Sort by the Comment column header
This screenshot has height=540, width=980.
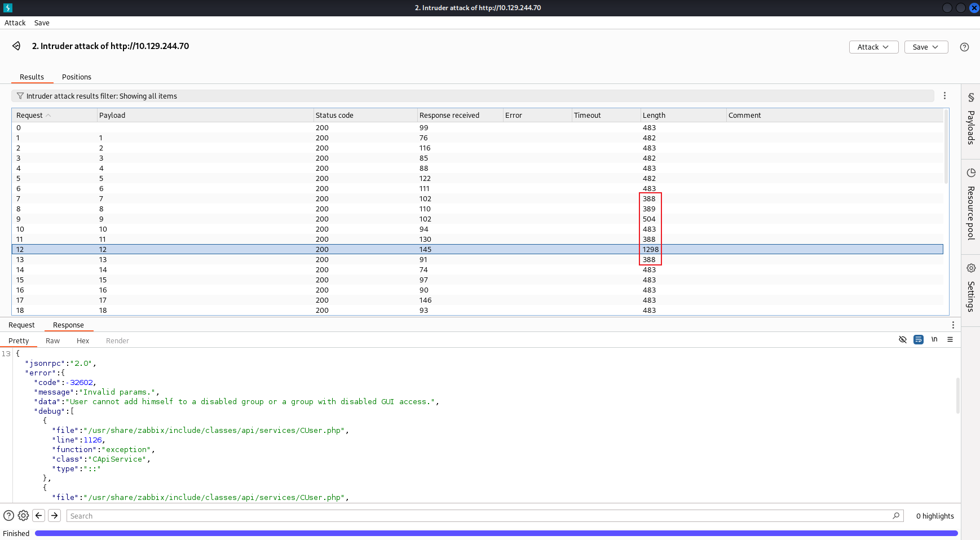(834, 116)
